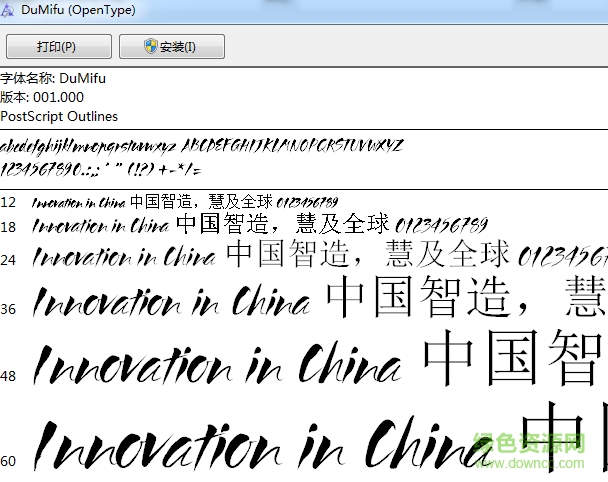
Task: Click the 60-point Innovation in China sample
Action: tap(262, 443)
